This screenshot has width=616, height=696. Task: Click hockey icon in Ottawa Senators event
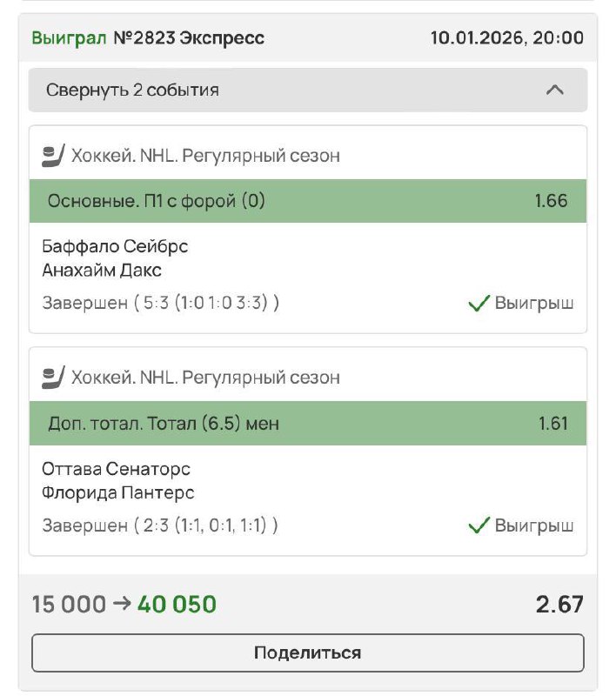pos(53,378)
